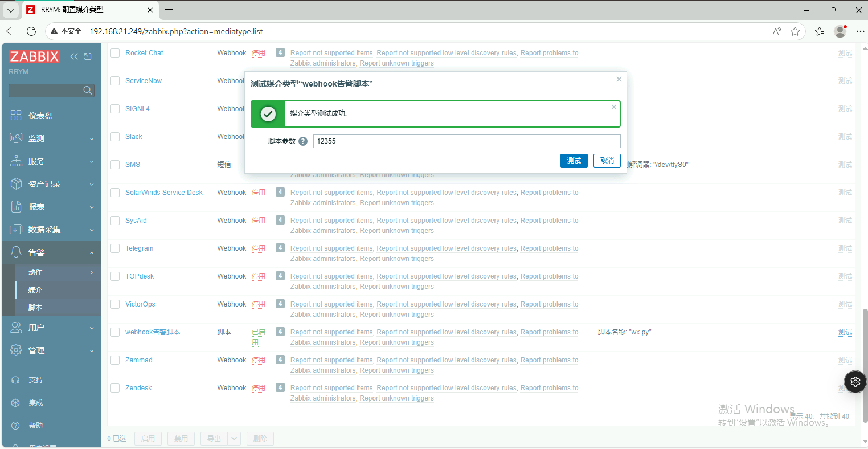Click the help question mark beside 脚本参数

tap(303, 141)
